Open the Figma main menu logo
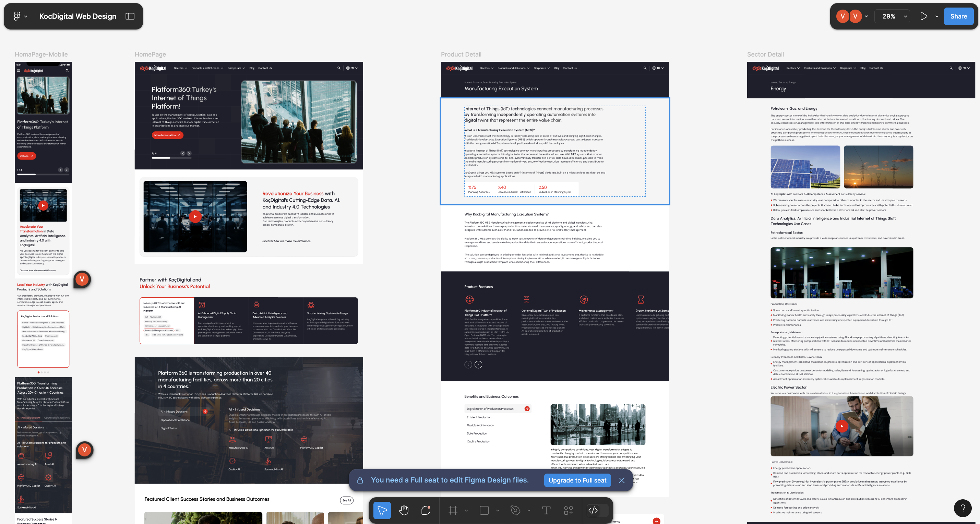 point(17,16)
